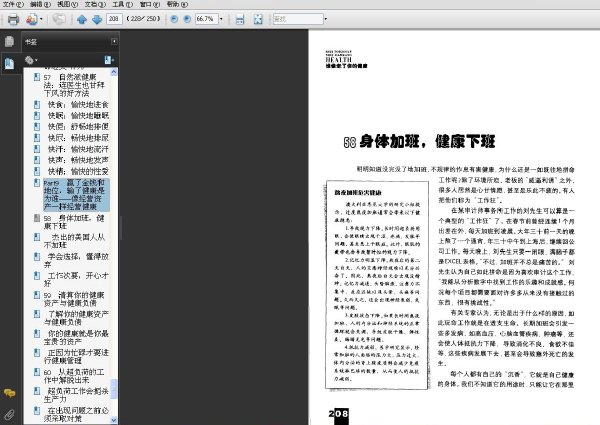The height and width of the screenshot is (425, 600).
Task: Click the zoom percentage field showing 66.7%
Action: pos(206,19)
